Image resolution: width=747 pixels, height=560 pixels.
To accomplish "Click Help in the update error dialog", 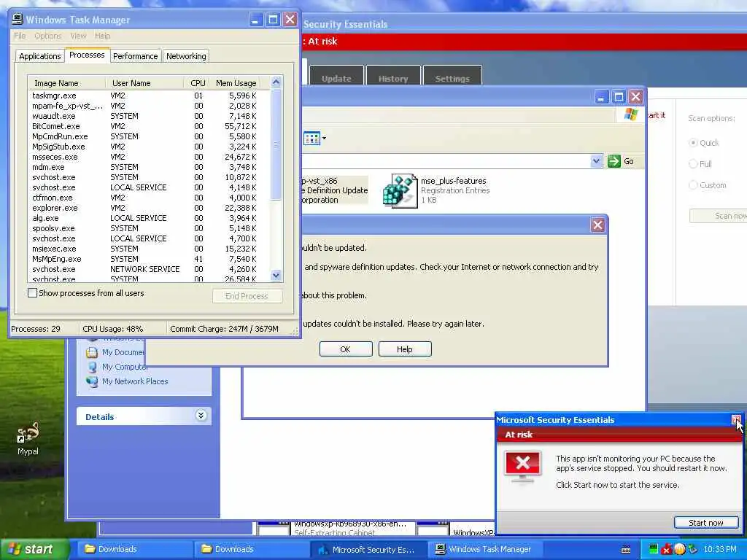I will pos(404,349).
